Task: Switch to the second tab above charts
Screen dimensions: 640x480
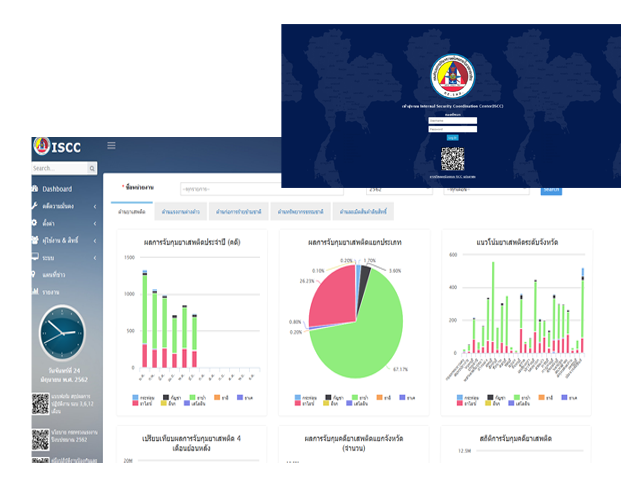Action: coord(182,211)
